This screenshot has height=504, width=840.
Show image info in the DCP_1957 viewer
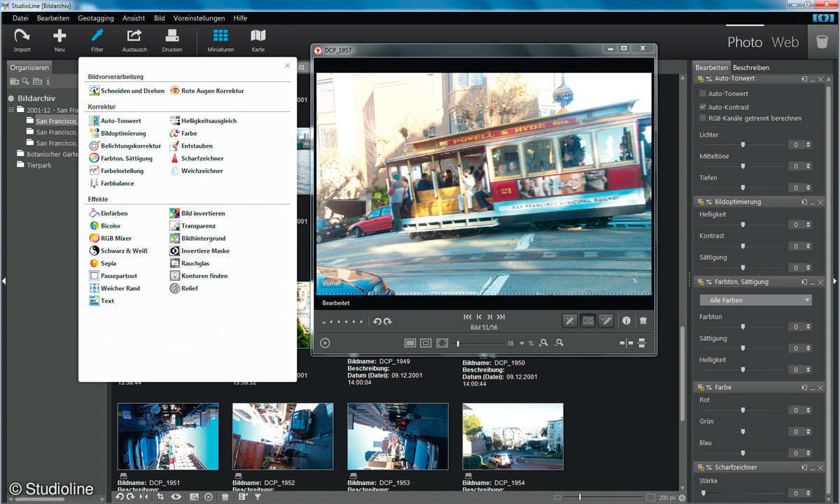tap(626, 321)
